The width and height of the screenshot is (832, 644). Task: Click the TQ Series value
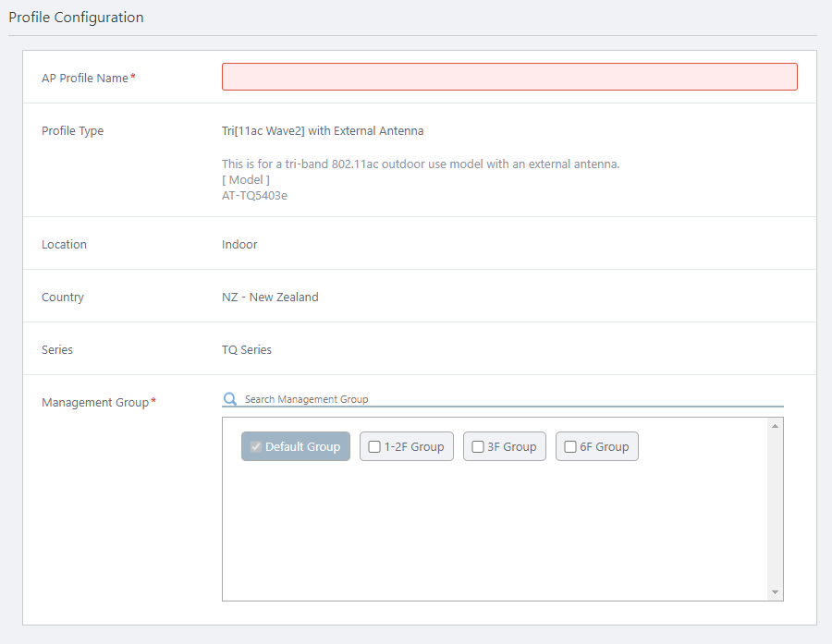tap(247, 350)
